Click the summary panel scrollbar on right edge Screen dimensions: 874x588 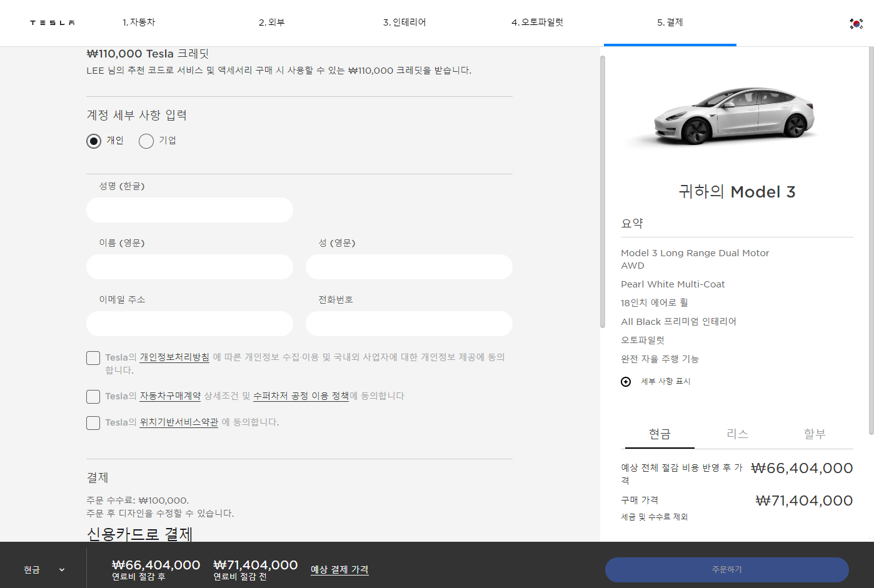[x=871, y=241]
